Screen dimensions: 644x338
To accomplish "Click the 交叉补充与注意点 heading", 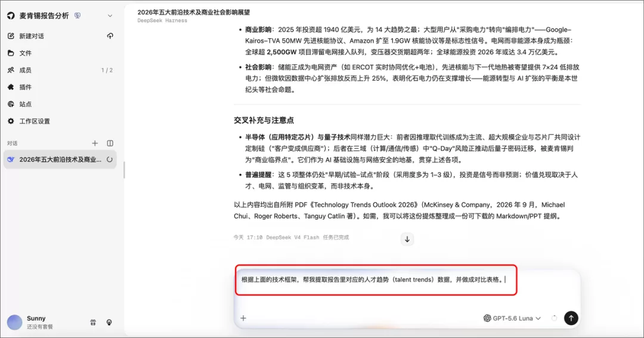I will (x=264, y=121).
